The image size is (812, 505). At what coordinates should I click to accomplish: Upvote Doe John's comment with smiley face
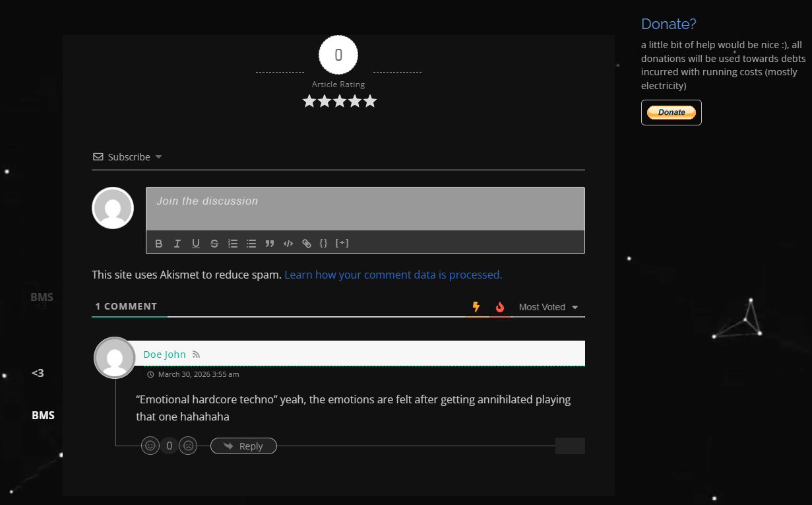(x=150, y=446)
